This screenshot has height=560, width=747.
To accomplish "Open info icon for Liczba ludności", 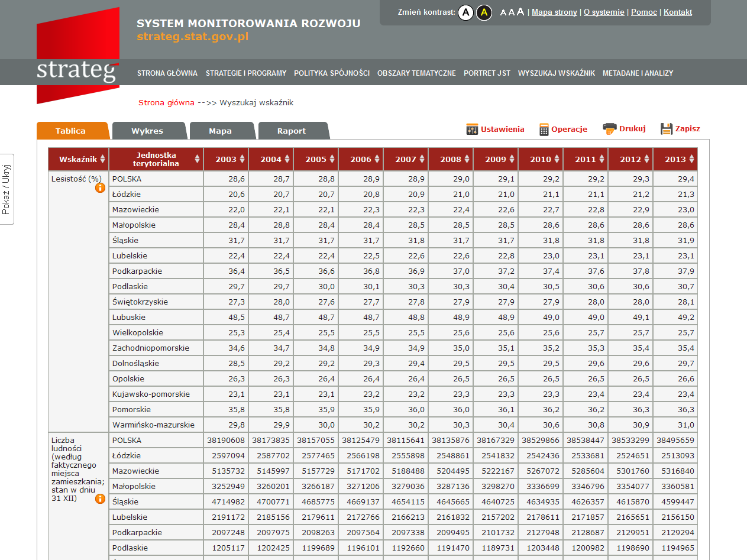I will (100, 499).
